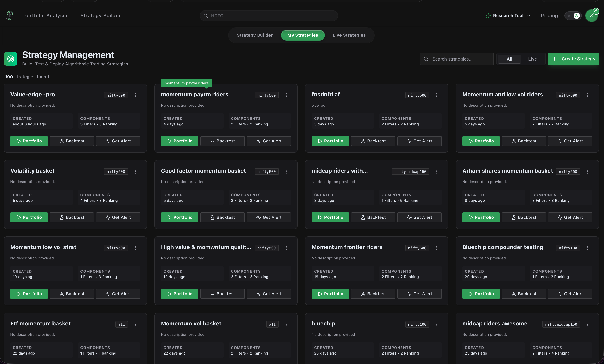Go to Portfolio Analyser
The height and width of the screenshot is (364, 604).
pyautogui.click(x=45, y=16)
